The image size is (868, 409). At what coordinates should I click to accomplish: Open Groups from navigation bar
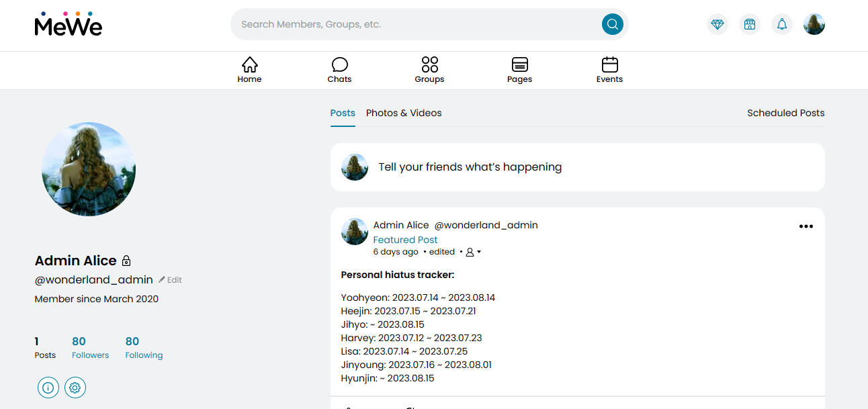[429, 70]
